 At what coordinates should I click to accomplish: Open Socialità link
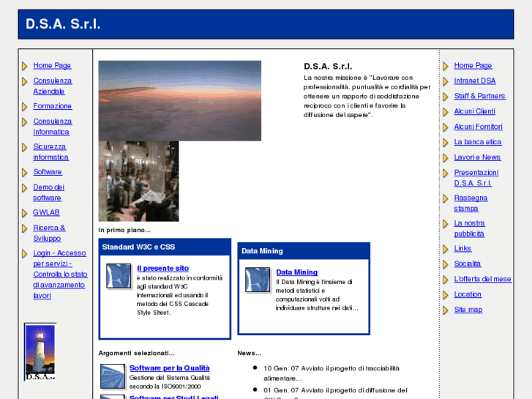467,264
